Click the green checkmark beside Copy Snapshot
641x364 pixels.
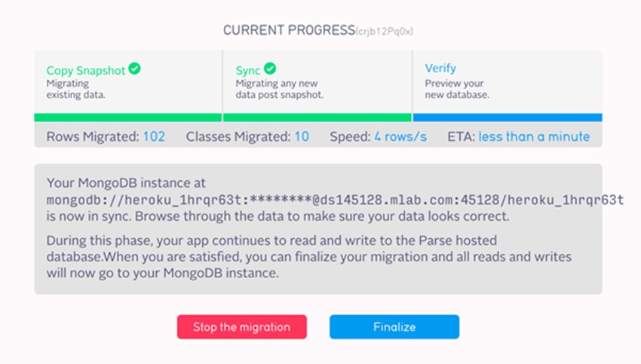tap(134, 69)
